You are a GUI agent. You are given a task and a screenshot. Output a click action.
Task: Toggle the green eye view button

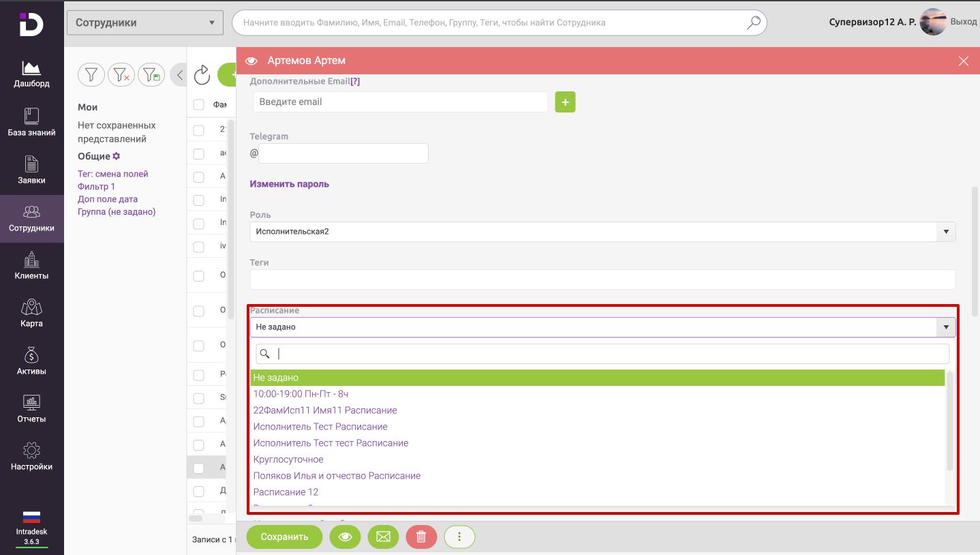pyautogui.click(x=345, y=537)
